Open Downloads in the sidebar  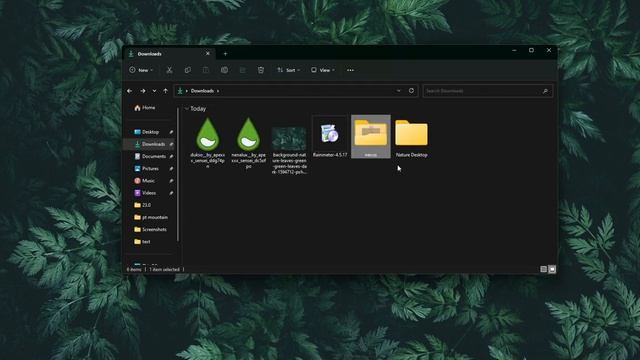pos(150,144)
